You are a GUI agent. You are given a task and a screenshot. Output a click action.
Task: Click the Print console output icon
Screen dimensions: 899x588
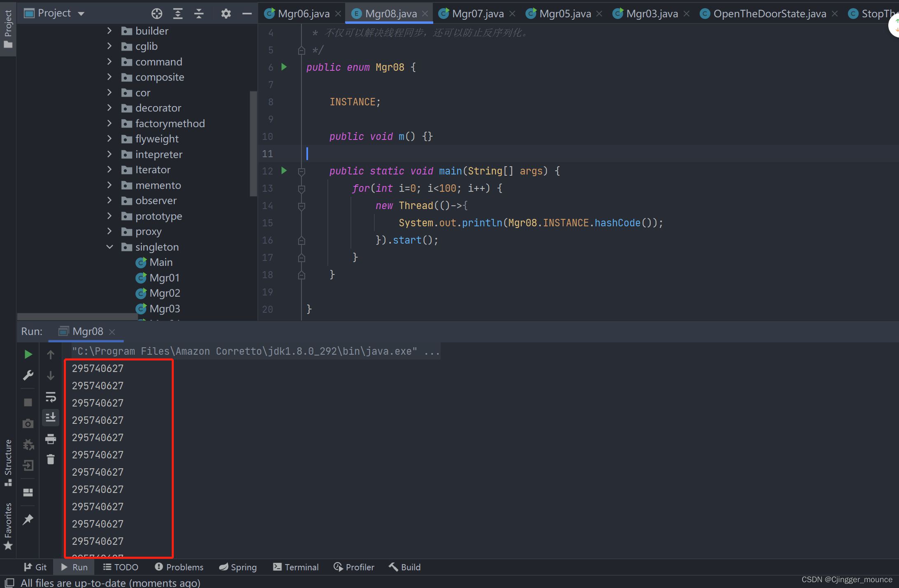(51, 439)
